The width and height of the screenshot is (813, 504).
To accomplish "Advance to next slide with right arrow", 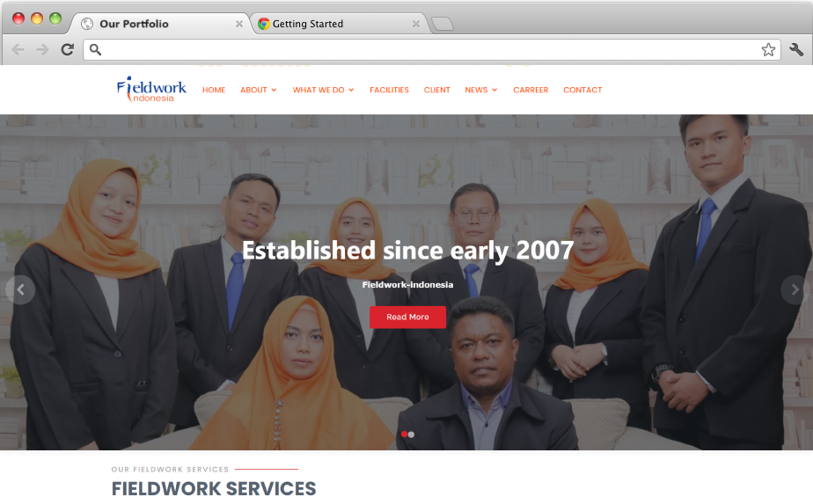I will (795, 290).
